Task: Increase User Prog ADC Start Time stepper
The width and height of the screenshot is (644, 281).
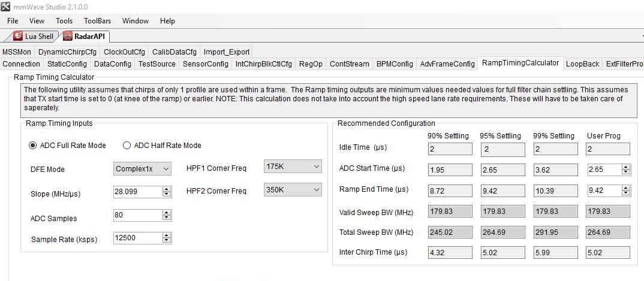Action: [x=626, y=167]
